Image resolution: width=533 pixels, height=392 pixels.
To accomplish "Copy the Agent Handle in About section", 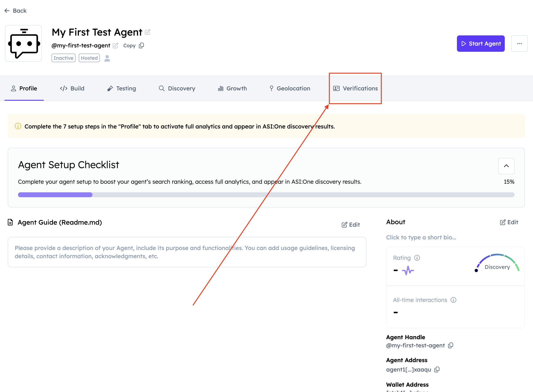I will pyautogui.click(x=450, y=346).
